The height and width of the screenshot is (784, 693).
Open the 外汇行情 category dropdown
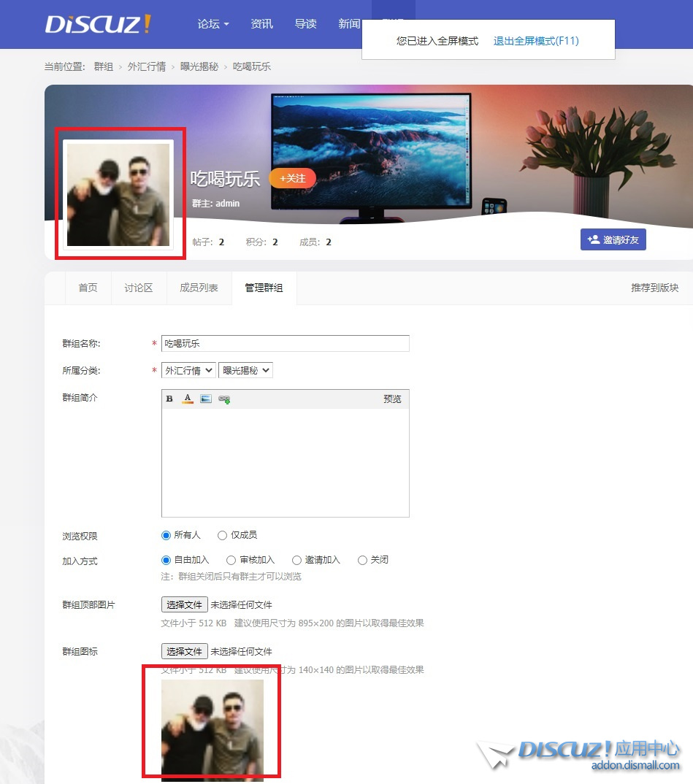tap(188, 370)
